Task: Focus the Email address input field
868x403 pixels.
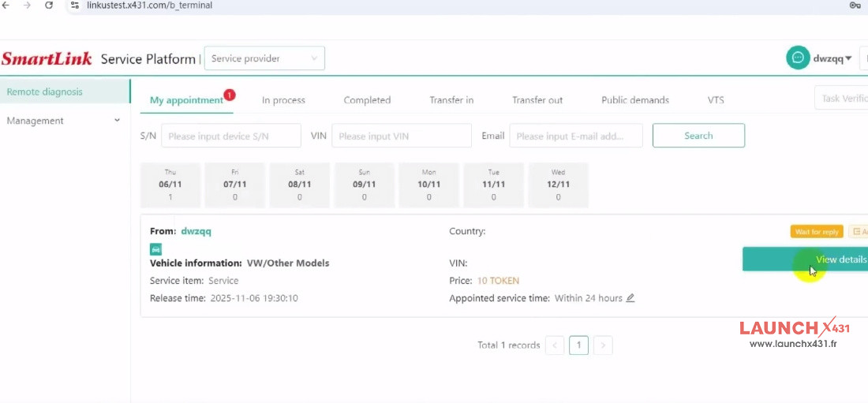Action: point(576,136)
